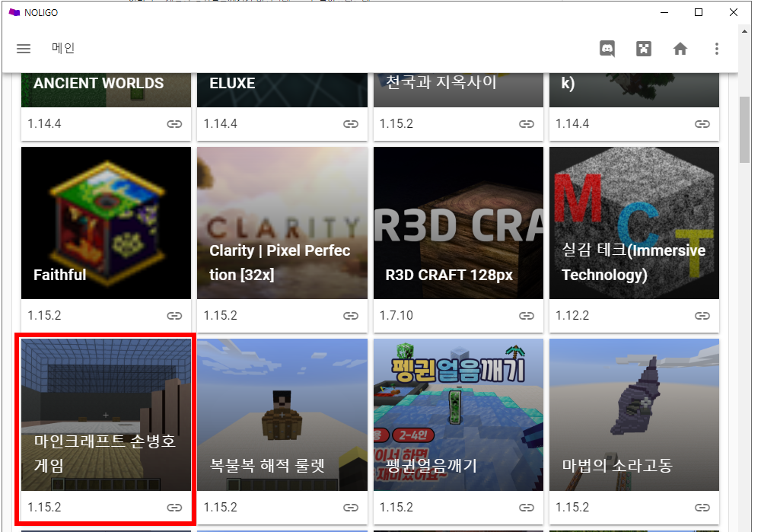Click link icon on 마인크래프트 손병호 게임 card
This screenshot has width=761, height=532.
pyautogui.click(x=174, y=507)
